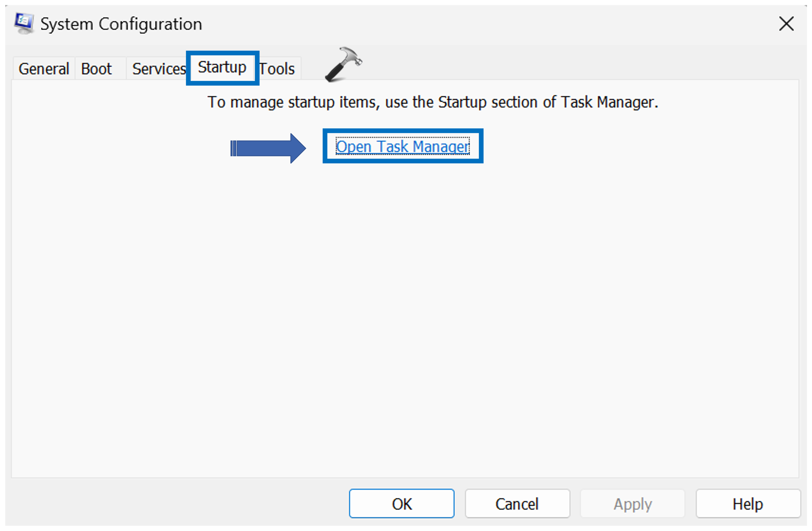Open Help for System Configuration

pyautogui.click(x=748, y=504)
